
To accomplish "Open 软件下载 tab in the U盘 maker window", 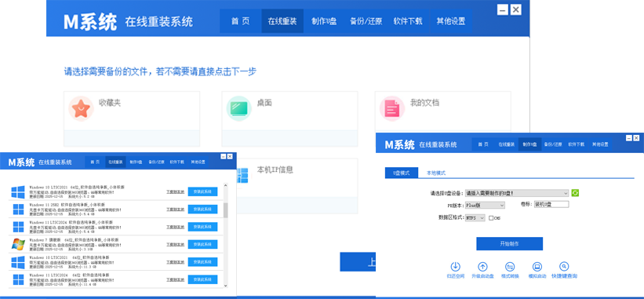I will pos(577,144).
